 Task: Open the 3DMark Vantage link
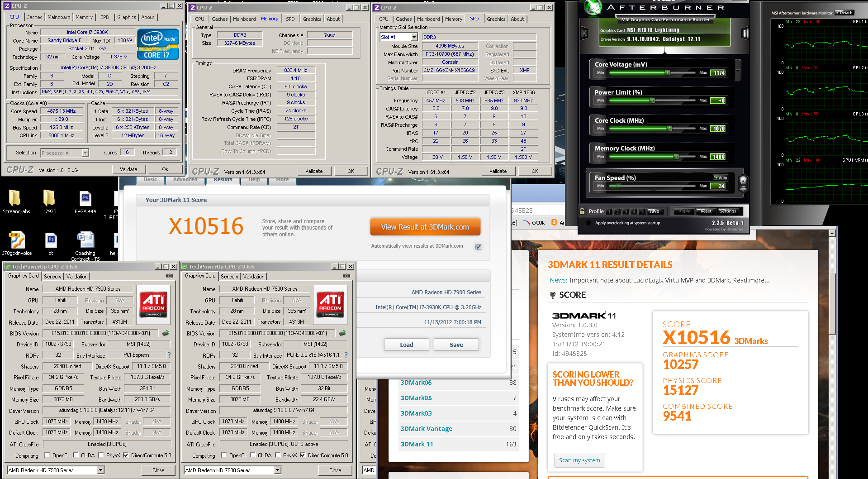click(426, 429)
